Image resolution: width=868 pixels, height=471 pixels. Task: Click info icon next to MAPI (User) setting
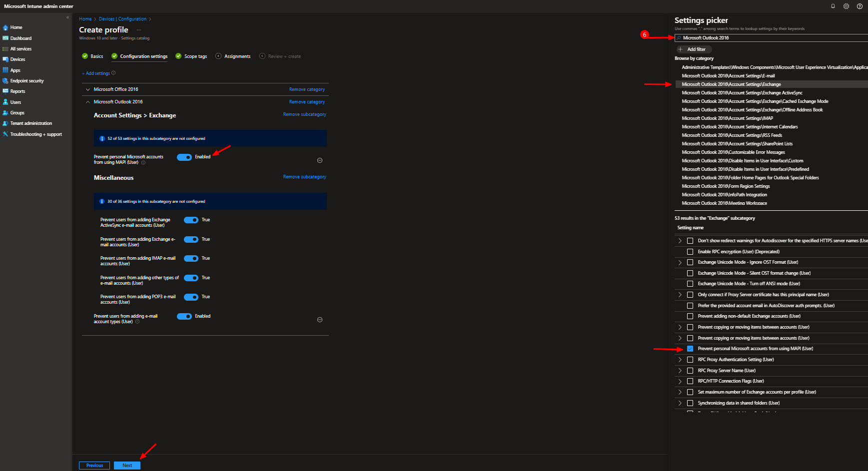click(x=143, y=162)
